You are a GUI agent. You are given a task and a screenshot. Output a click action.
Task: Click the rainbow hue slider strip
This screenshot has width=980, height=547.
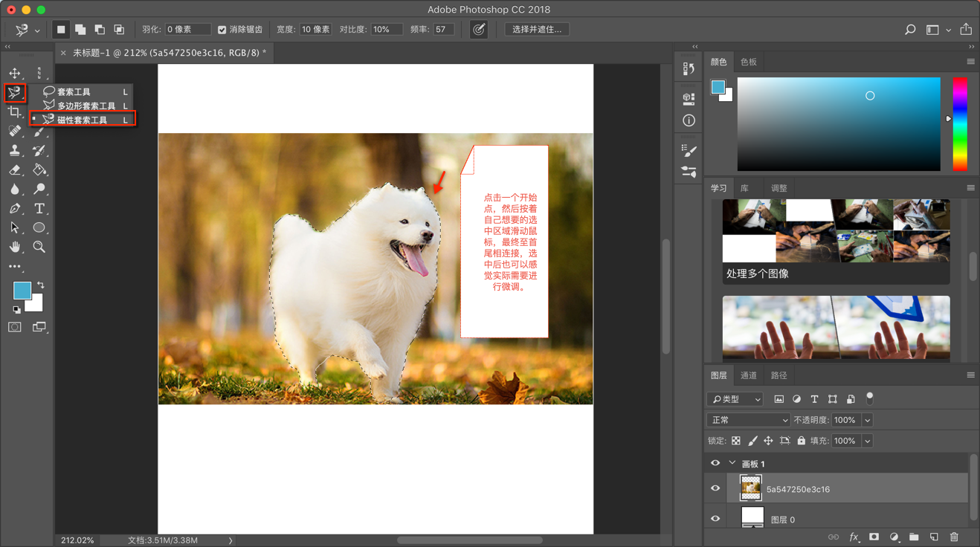click(x=960, y=123)
